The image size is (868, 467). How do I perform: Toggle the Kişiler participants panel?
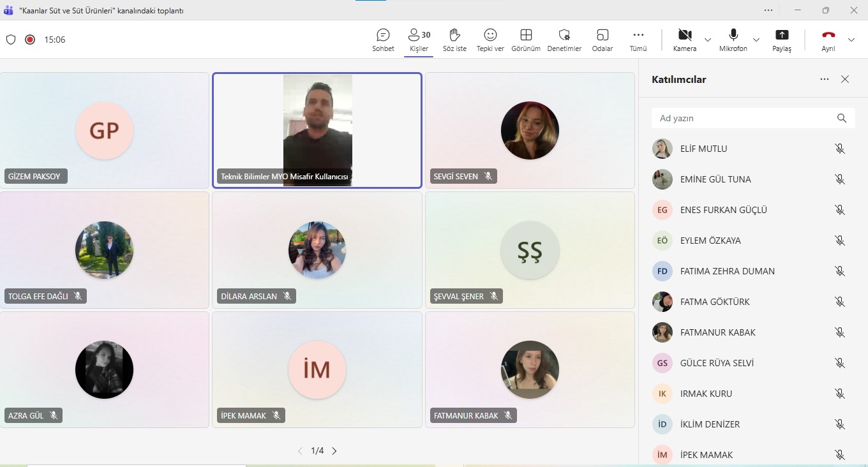point(419,40)
